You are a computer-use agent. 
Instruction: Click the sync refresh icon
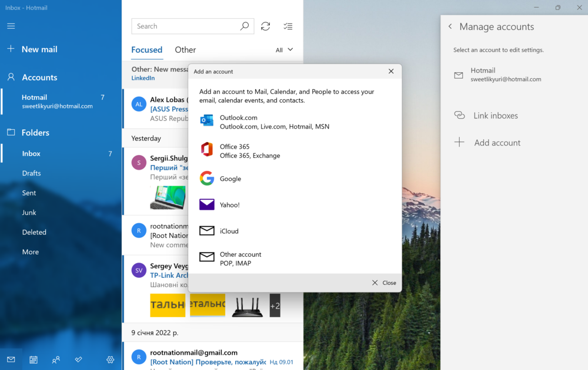tap(266, 26)
